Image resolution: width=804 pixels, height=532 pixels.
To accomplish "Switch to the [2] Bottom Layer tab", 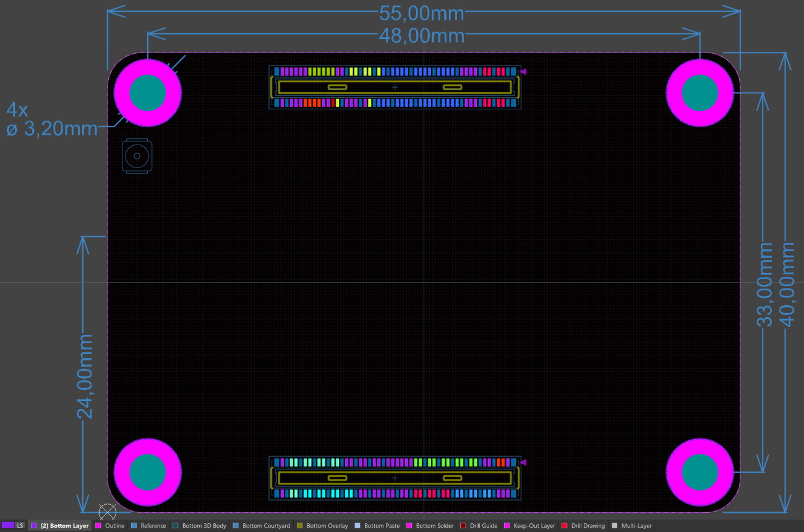I will coord(64,525).
